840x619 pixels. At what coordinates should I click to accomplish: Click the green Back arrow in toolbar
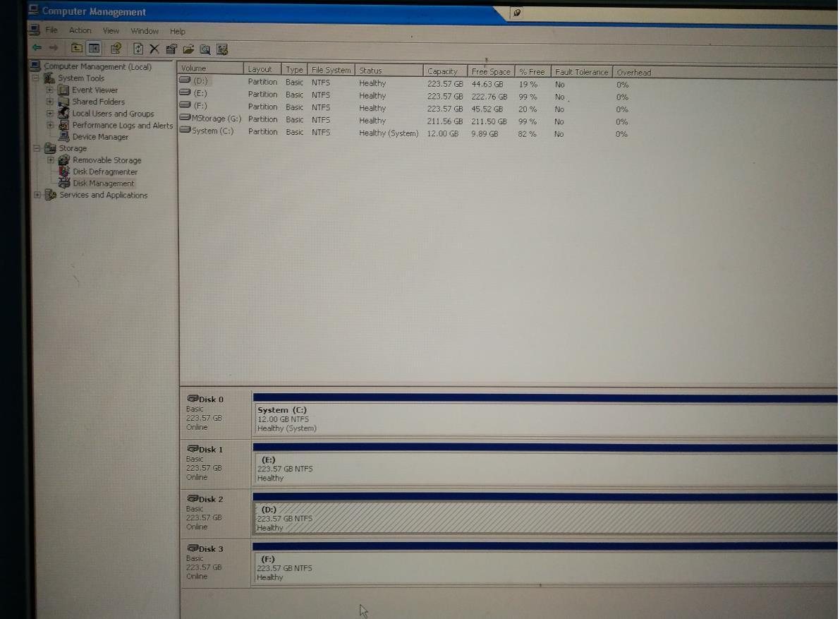(x=37, y=49)
